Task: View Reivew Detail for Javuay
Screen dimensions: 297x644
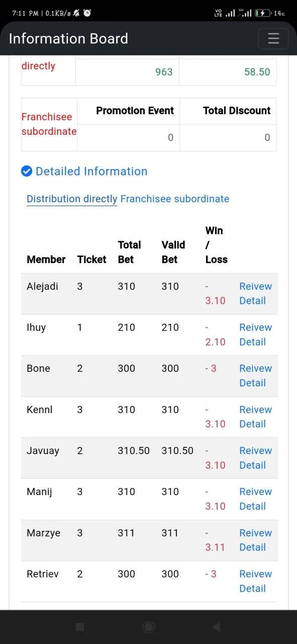Action: click(255, 458)
